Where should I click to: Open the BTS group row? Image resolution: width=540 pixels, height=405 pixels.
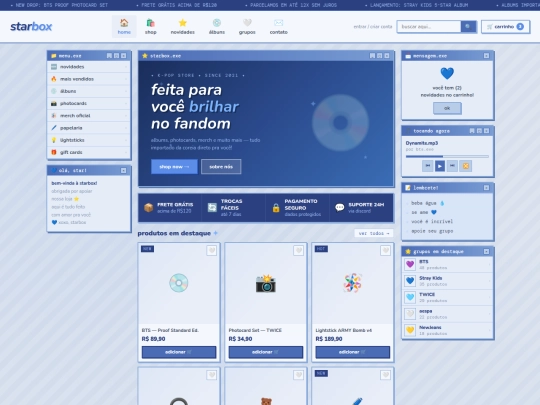pyautogui.click(x=447, y=264)
